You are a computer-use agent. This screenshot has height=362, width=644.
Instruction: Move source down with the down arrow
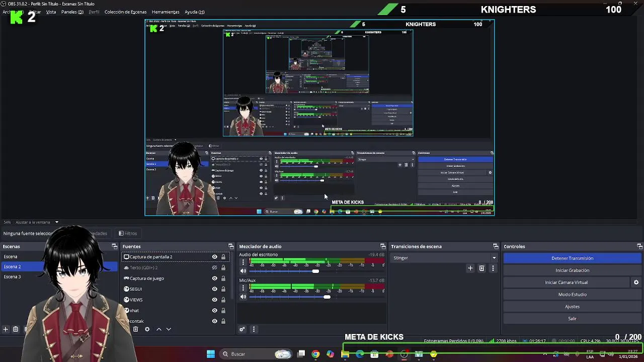point(169,329)
